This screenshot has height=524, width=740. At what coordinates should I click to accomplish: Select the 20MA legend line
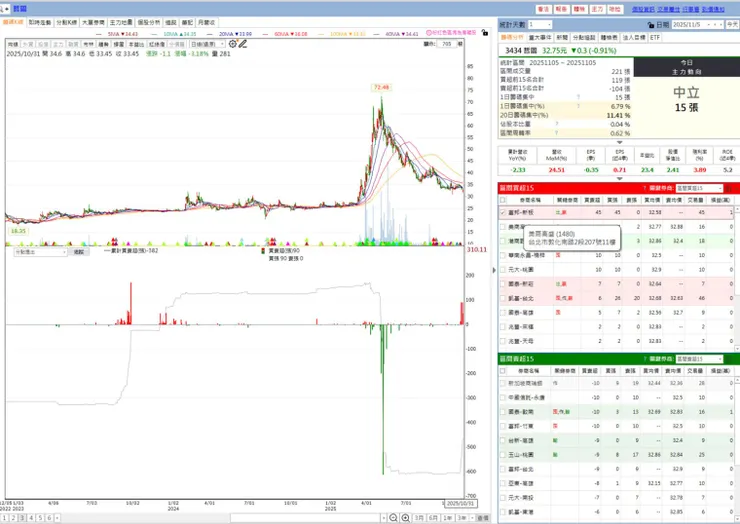click(x=230, y=34)
